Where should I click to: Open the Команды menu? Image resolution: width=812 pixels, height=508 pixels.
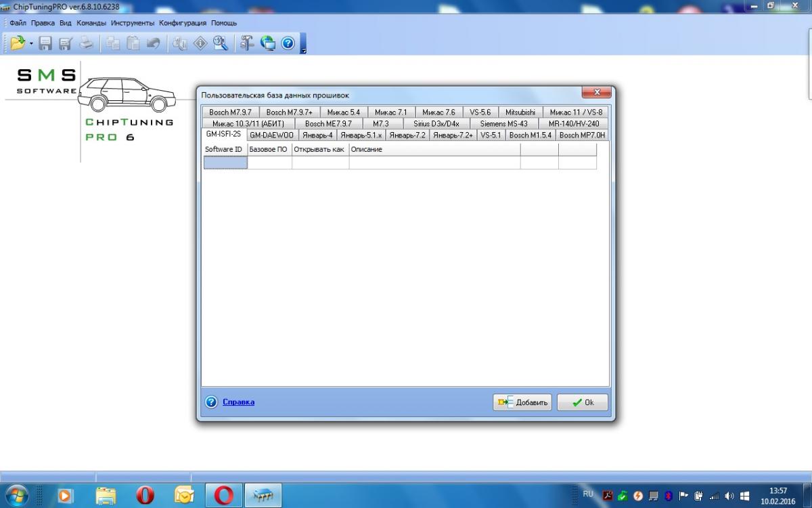(91, 23)
